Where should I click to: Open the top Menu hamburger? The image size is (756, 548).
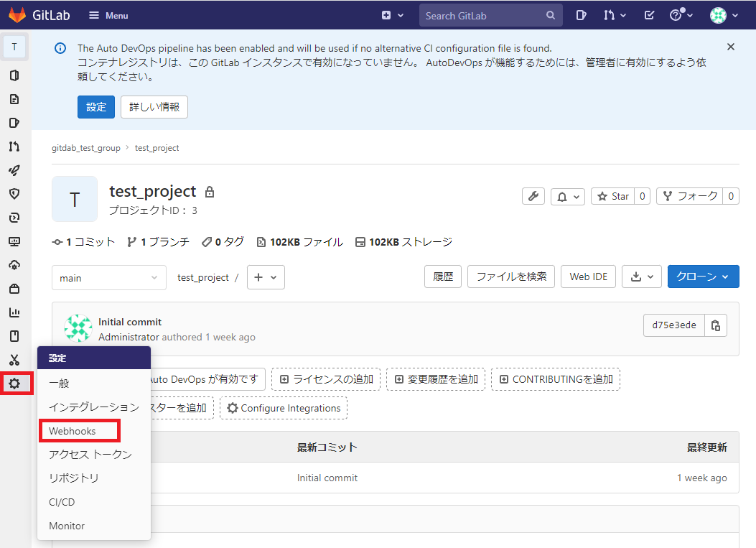tap(108, 15)
